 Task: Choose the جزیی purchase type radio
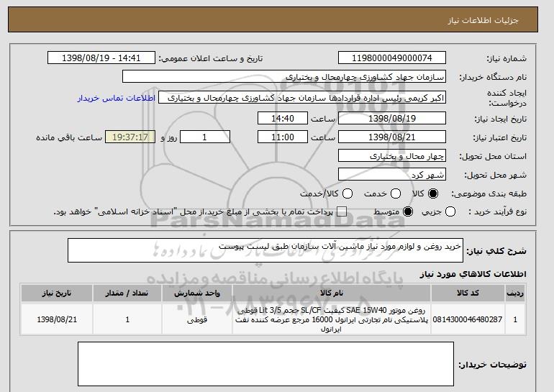pos(450,211)
